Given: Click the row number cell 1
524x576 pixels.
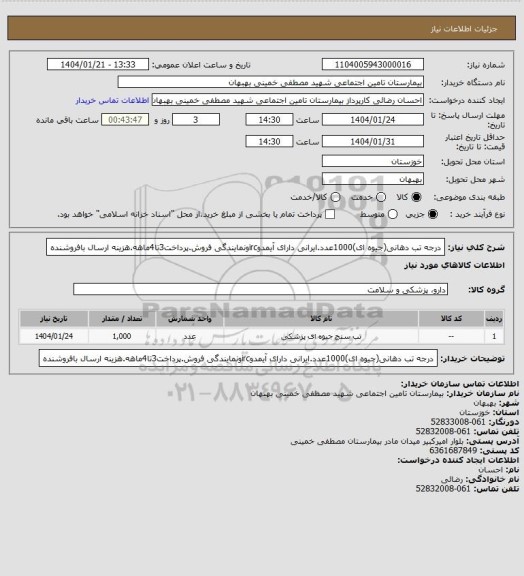Looking at the screenshot, I should click(494, 336).
